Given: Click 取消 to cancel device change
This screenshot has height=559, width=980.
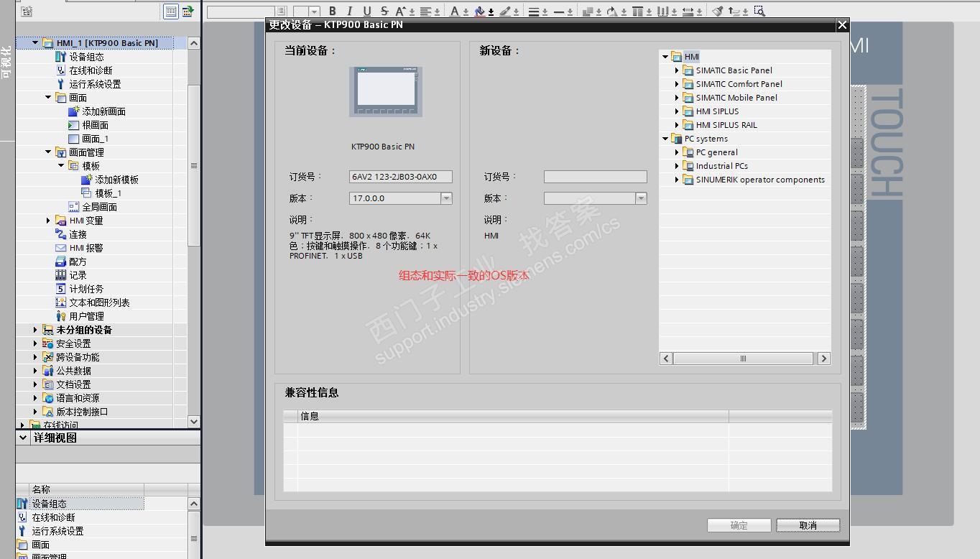Looking at the screenshot, I should [x=808, y=525].
